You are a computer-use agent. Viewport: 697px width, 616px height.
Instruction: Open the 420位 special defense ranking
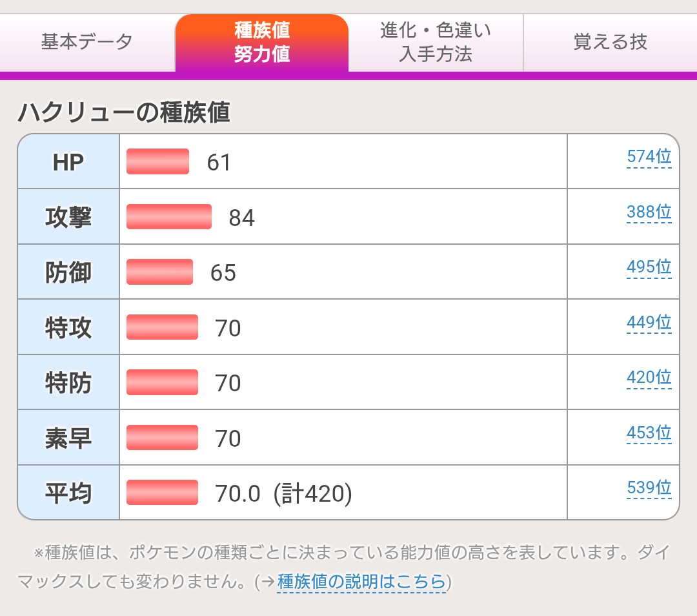coord(649,378)
